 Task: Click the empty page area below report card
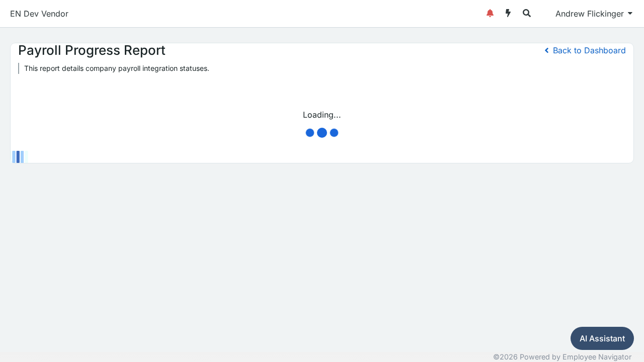click(x=322, y=241)
